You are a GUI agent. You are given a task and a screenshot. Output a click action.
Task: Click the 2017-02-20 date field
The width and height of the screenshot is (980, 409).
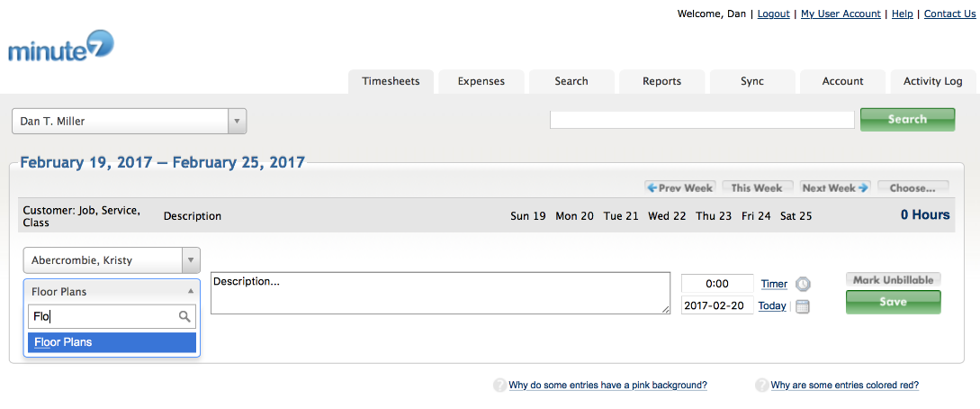(717, 305)
